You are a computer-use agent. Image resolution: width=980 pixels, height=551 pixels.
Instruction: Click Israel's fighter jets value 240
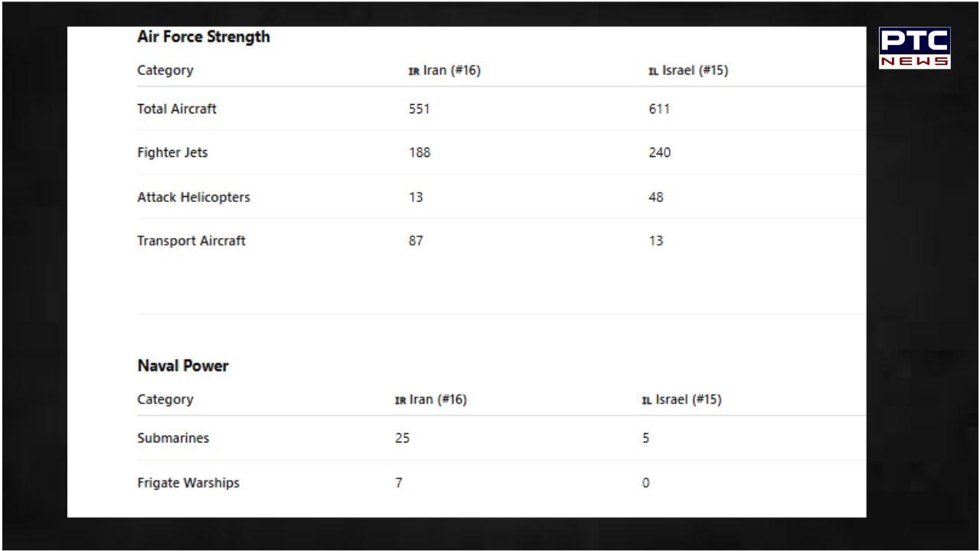click(659, 152)
